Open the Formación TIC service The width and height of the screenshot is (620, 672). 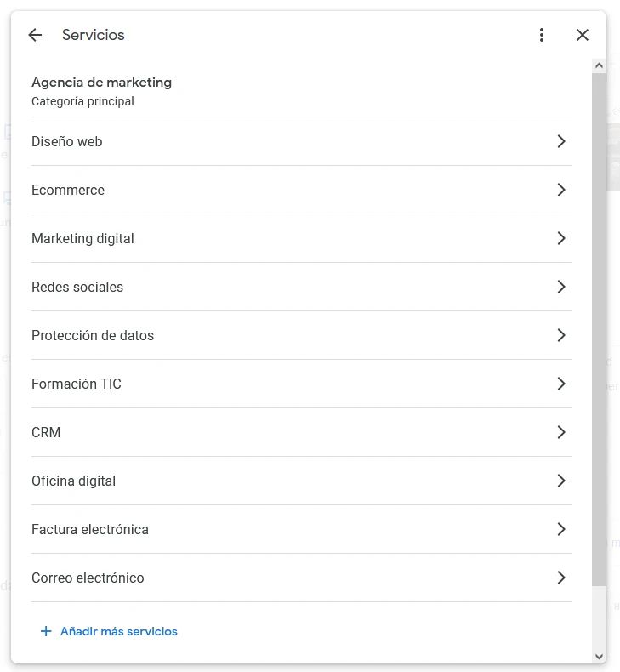(x=77, y=384)
